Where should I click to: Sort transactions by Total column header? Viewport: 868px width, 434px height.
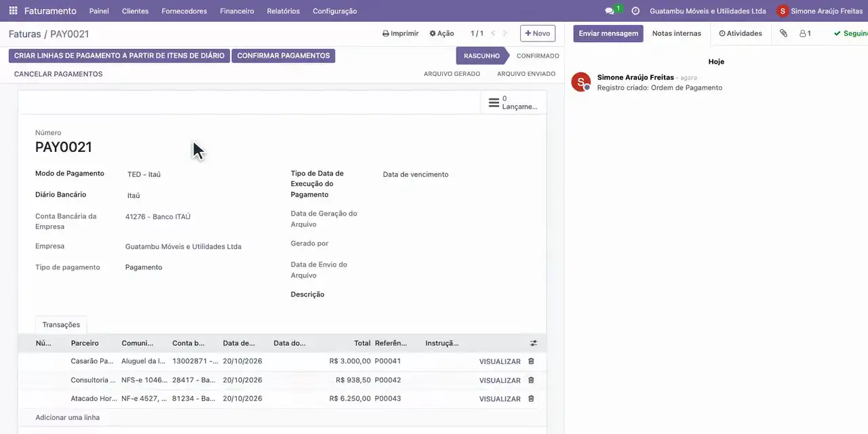(x=362, y=343)
